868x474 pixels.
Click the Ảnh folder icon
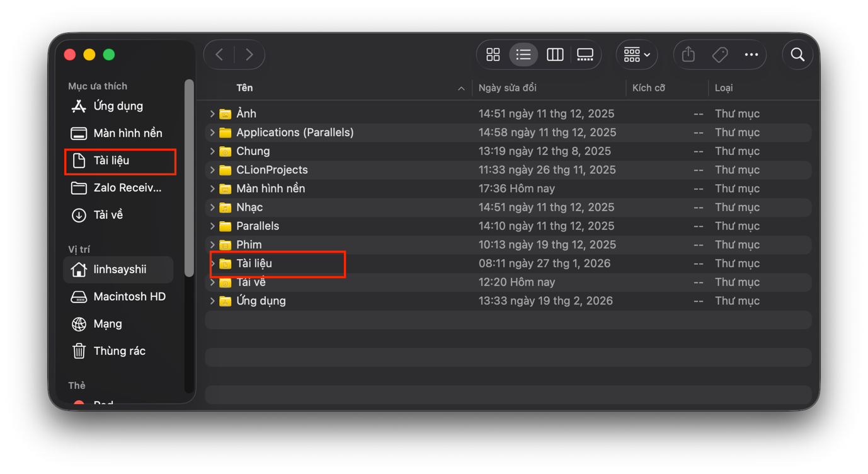pos(226,114)
